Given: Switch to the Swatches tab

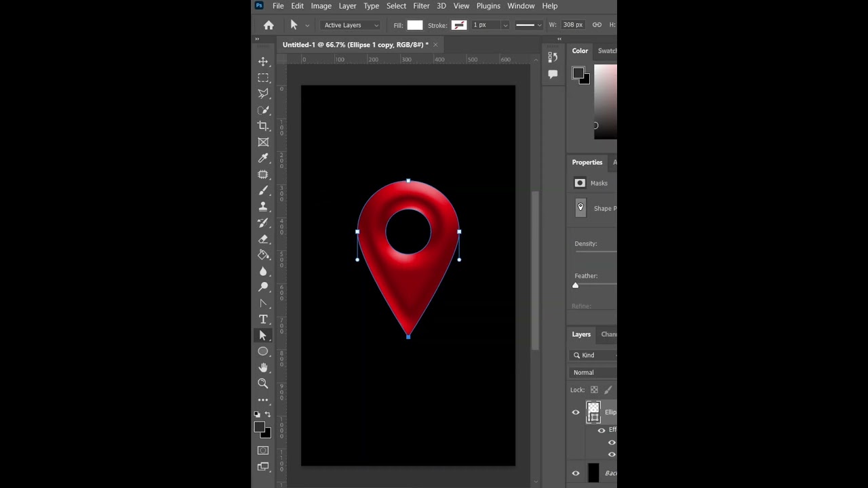Looking at the screenshot, I should click(607, 51).
